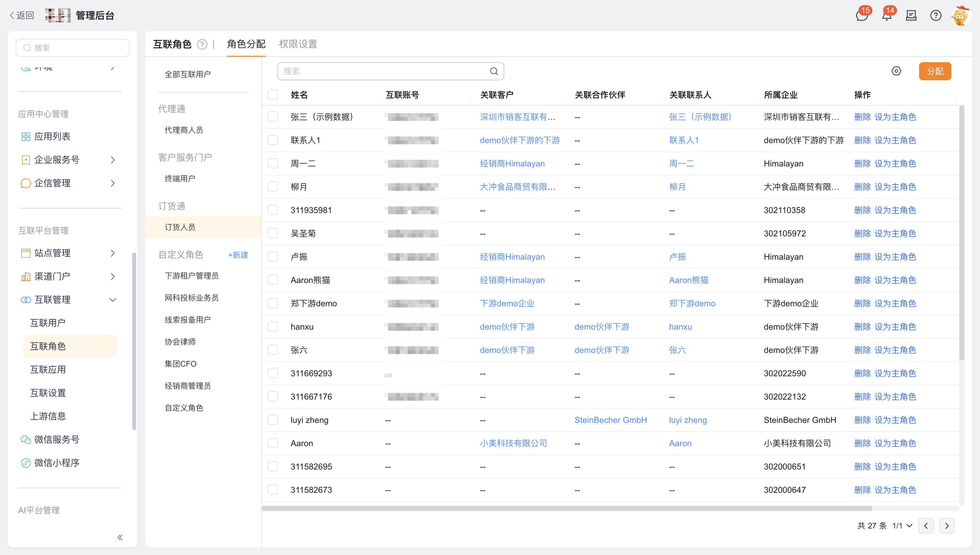Collapse the sidebar with the double-arrow icon
Viewport: 980px width, 555px height.
tap(120, 538)
